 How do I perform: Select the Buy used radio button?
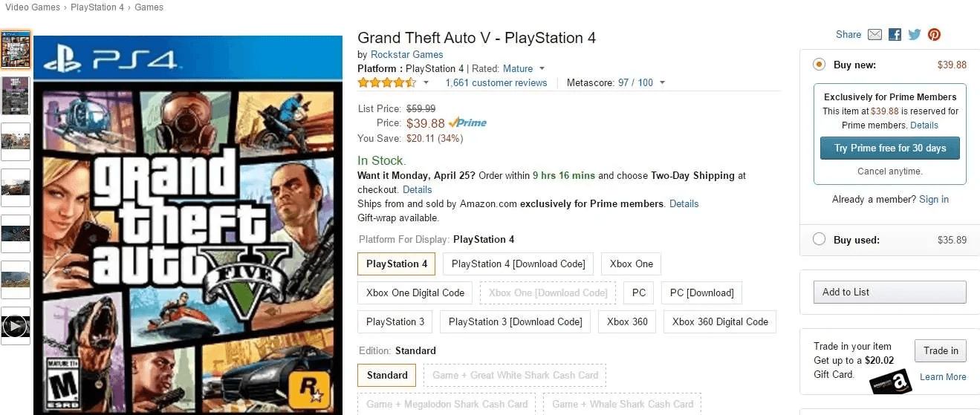819,239
